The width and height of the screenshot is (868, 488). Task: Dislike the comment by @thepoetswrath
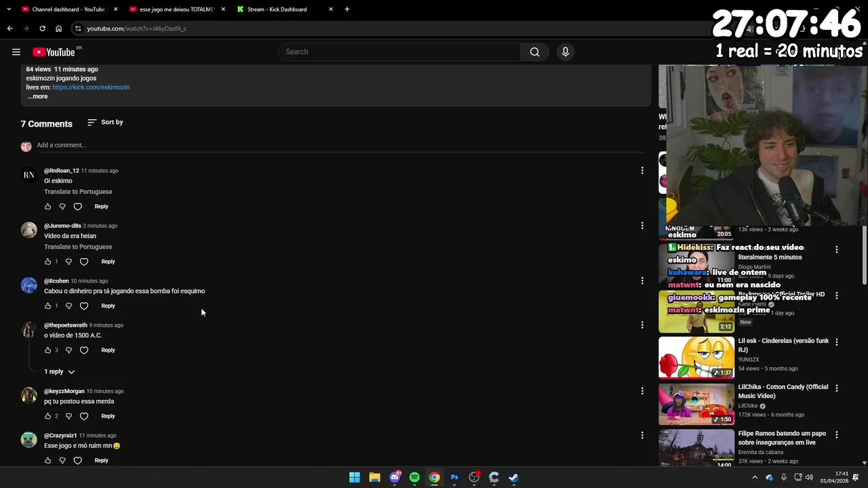tap(68, 350)
